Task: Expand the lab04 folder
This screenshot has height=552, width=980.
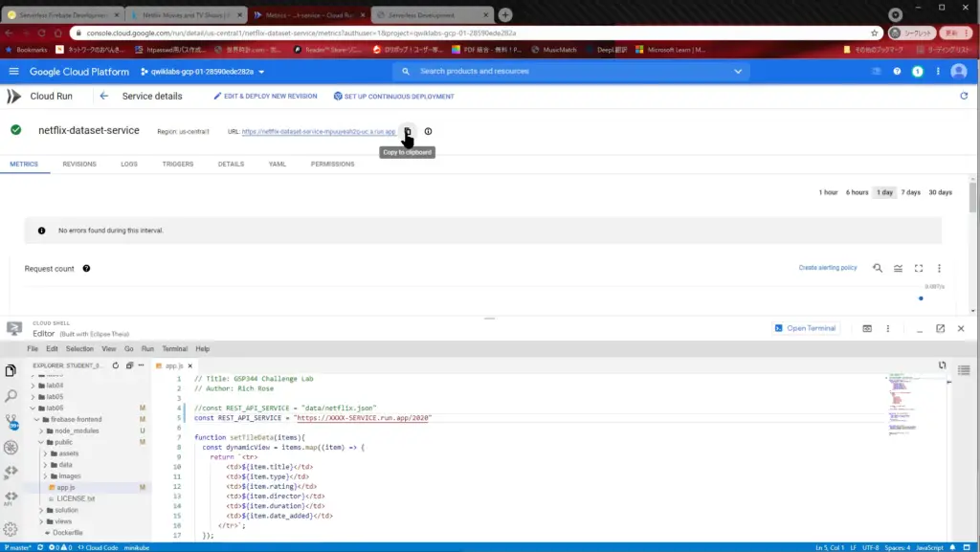Action: click(33, 386)
